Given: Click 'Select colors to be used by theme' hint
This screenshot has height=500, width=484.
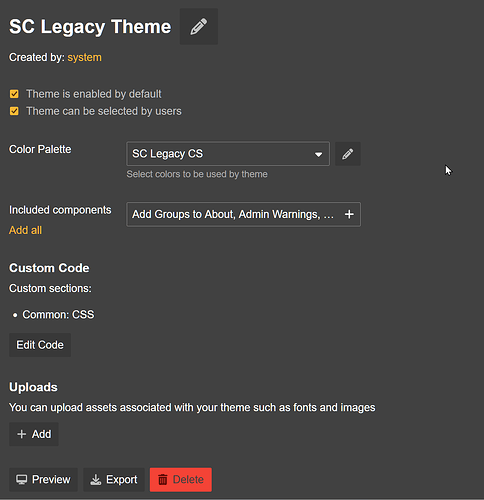Looking at the screenshot, I should [x=197, y=174].
